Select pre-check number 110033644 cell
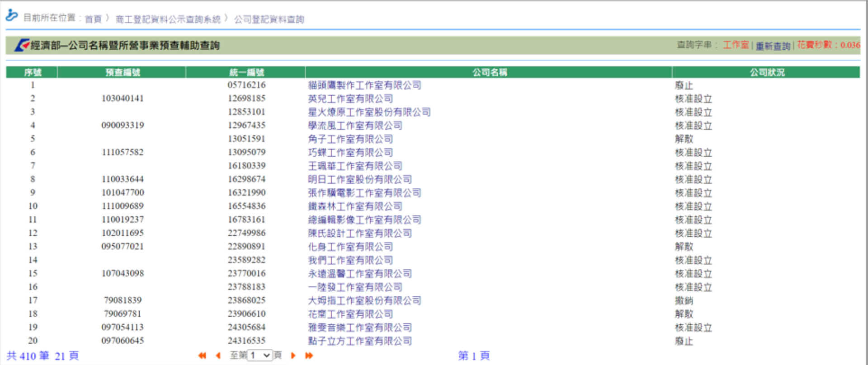The height and width of the screenshot is (365, 868). pos(123,179)
